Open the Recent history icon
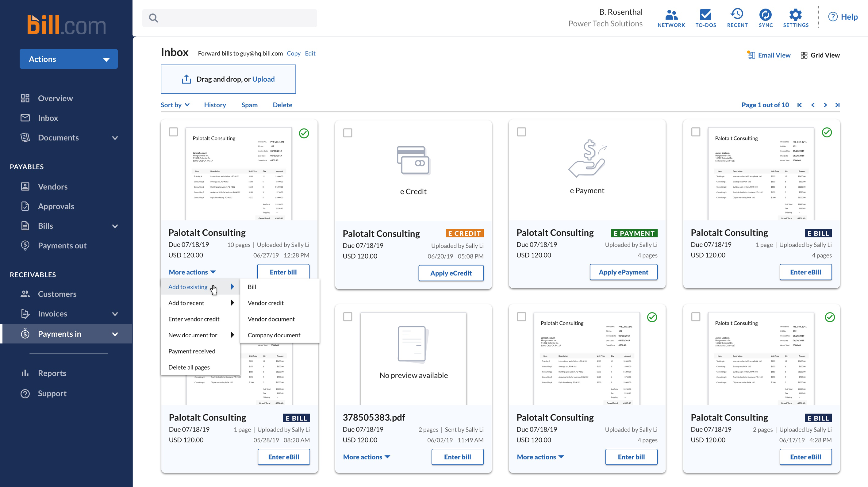The height and width of the screenshot is (487, 868). coord(737,14)
